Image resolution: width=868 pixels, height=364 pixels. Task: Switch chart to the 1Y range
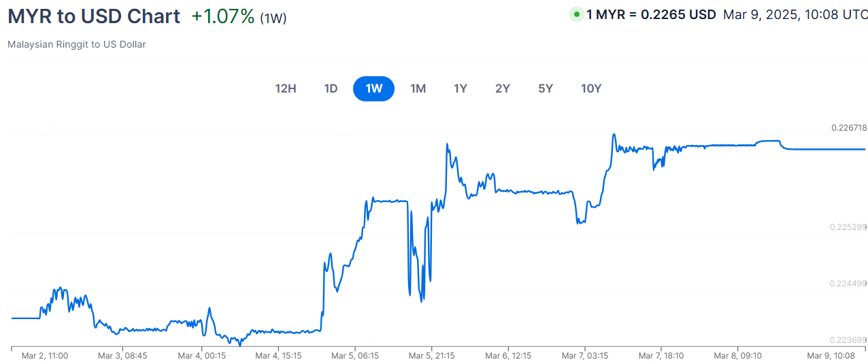[461, 88]
